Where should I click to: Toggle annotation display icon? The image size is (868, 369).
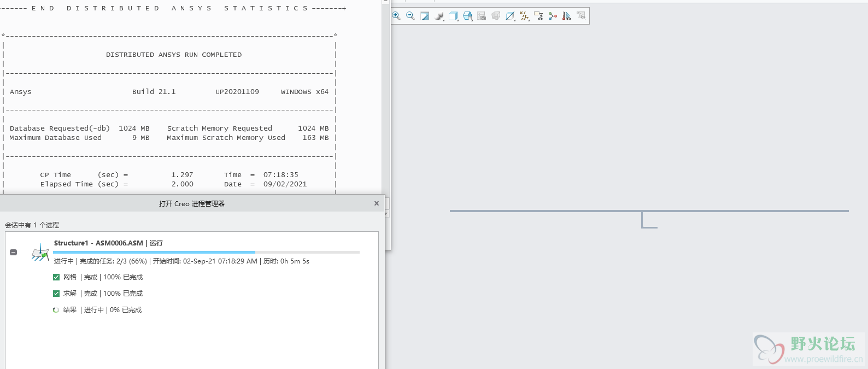[x=538, y=16]
